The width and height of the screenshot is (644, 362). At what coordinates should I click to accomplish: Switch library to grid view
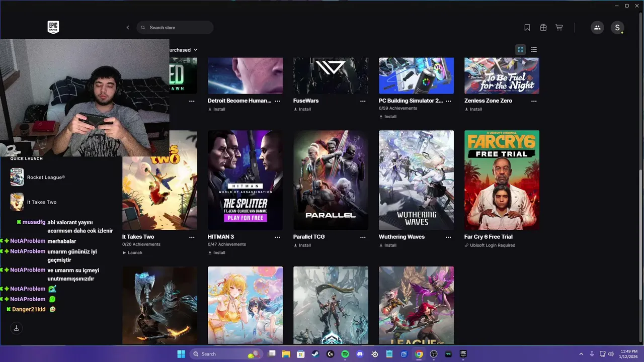point(521,50)
